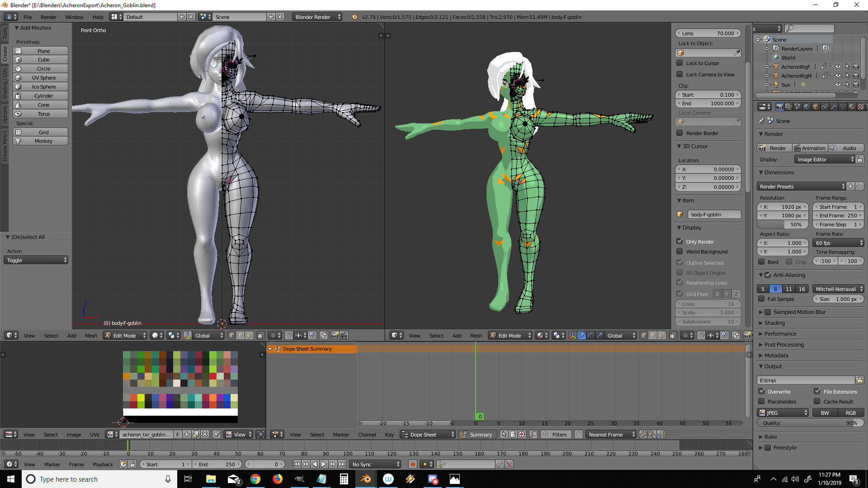Uncheck Only Render display option
Image resolution: width=868 pixels, height=488 pixels.
coord(679,241)
